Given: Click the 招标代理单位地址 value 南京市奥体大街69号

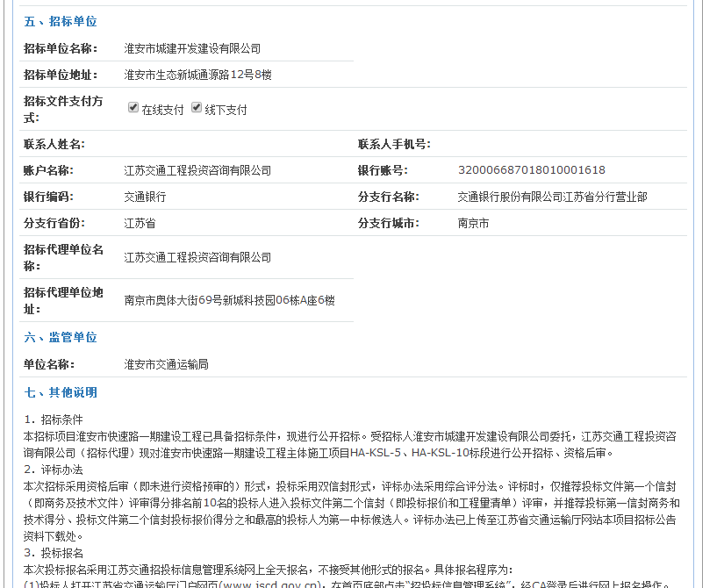Looking at the screenshot, I should click(229, 301).
